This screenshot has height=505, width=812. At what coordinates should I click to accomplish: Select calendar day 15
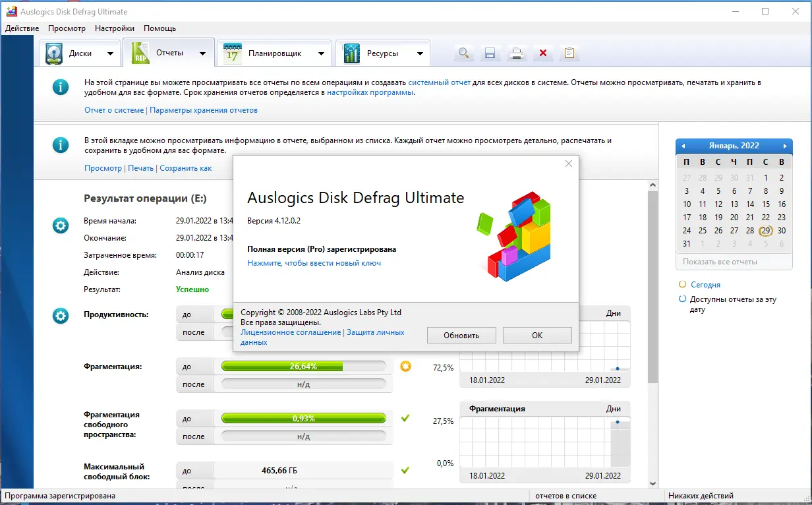(766, 204)
